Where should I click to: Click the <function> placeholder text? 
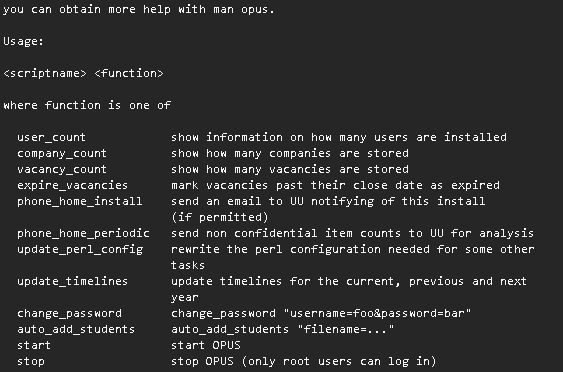point(129,73)
